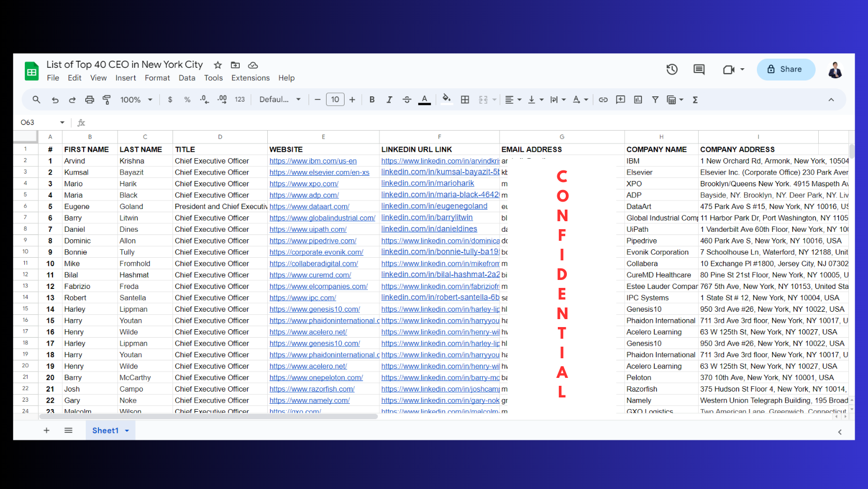868x489 pixels.
Task: Open the functions sigma icon
Action: 695,99
